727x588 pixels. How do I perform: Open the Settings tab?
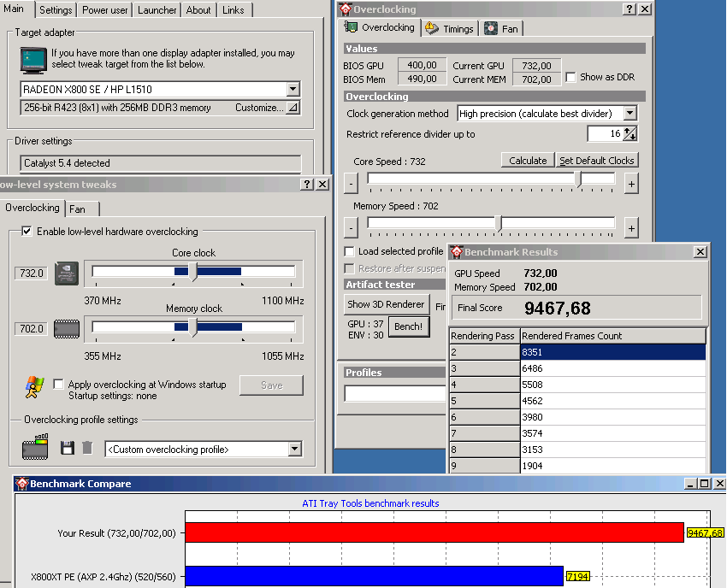(56, 9)
